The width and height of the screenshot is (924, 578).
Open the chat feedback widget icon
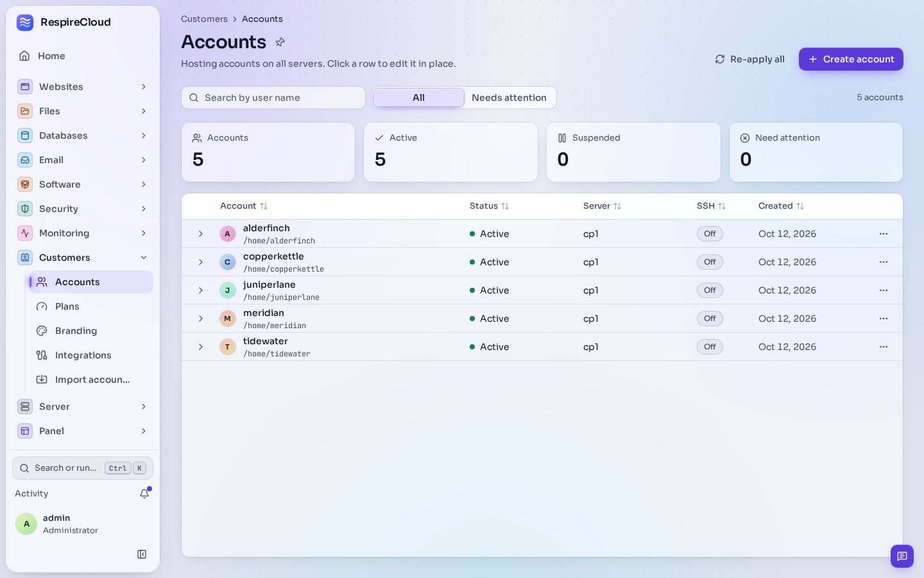(x=902, y=556)
